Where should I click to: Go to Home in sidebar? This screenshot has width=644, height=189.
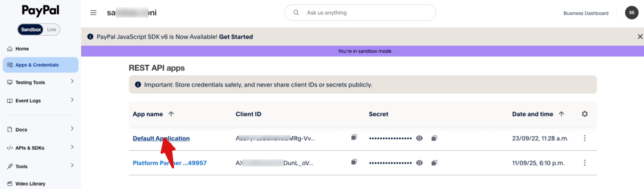coord(22,49)
